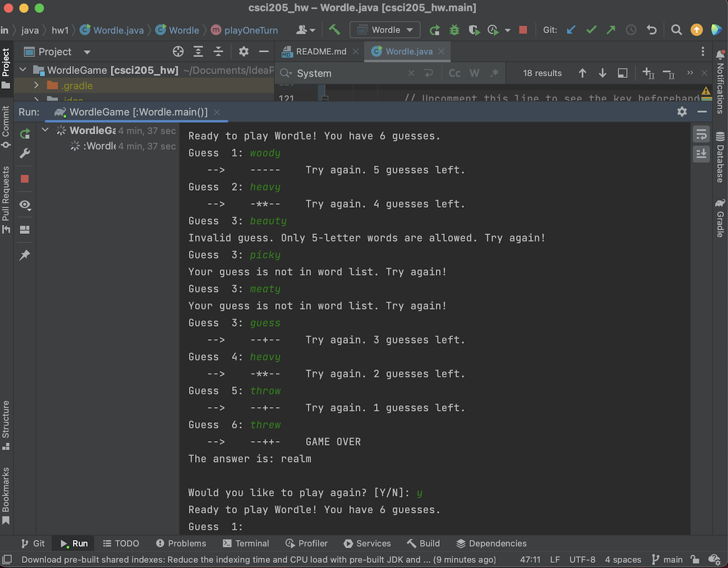728x568 pixels.
Task: Collapse the WordleGame run tree node
Action: [45, 130]
